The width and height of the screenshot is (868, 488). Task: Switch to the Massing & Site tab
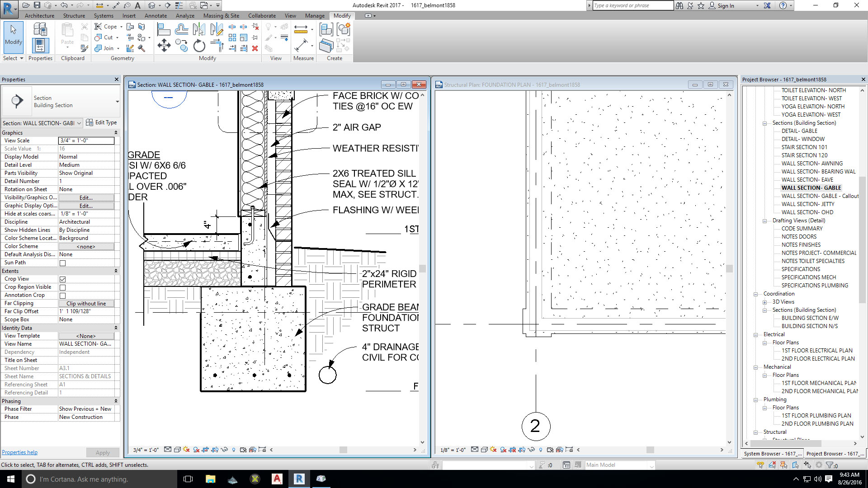221,16
